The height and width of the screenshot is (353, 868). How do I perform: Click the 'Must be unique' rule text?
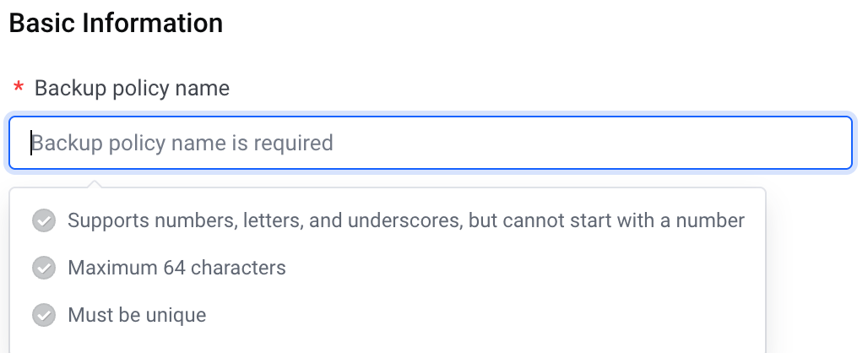click(137, 315)
